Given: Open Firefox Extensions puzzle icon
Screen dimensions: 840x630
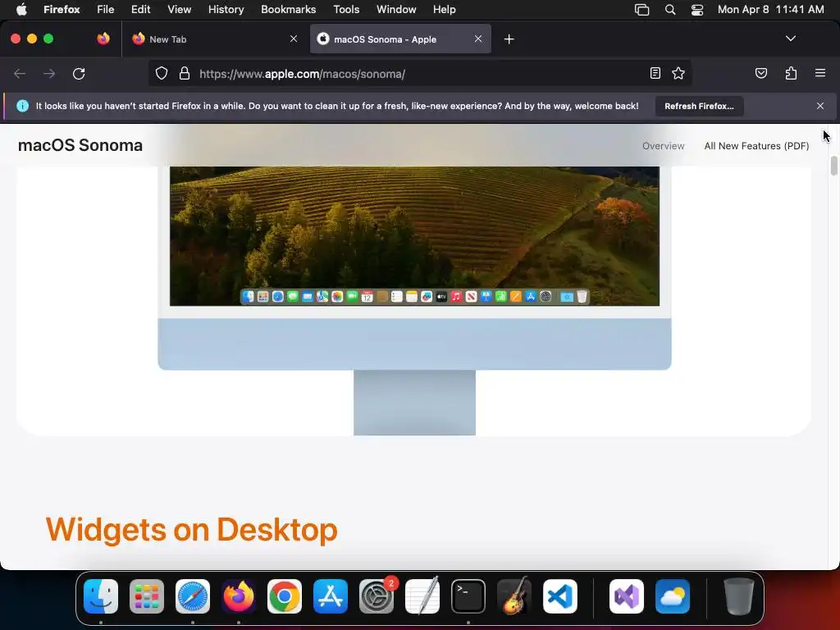Looking at the screenshot, I should pyautogui.click(x=791, y=73).
